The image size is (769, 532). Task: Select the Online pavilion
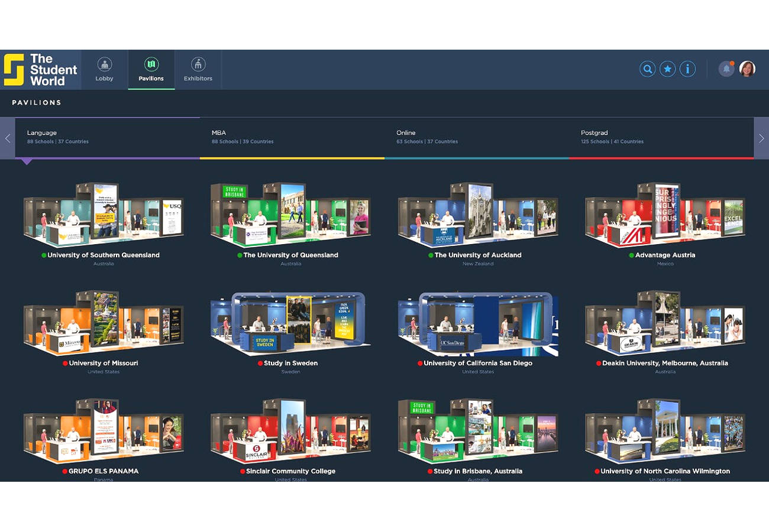(477, 138)
